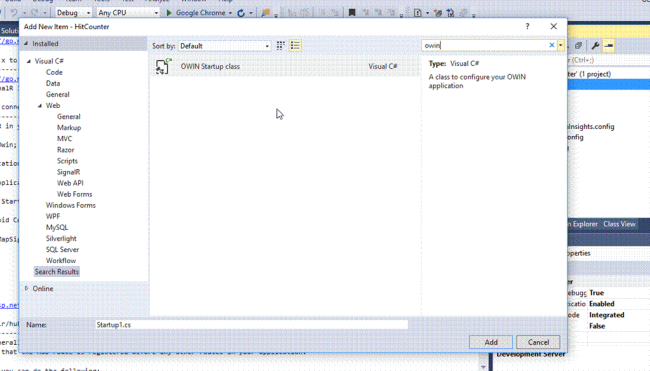Click the False value in Properties grid
The image size is (650, 371).
tap(597, 326)
